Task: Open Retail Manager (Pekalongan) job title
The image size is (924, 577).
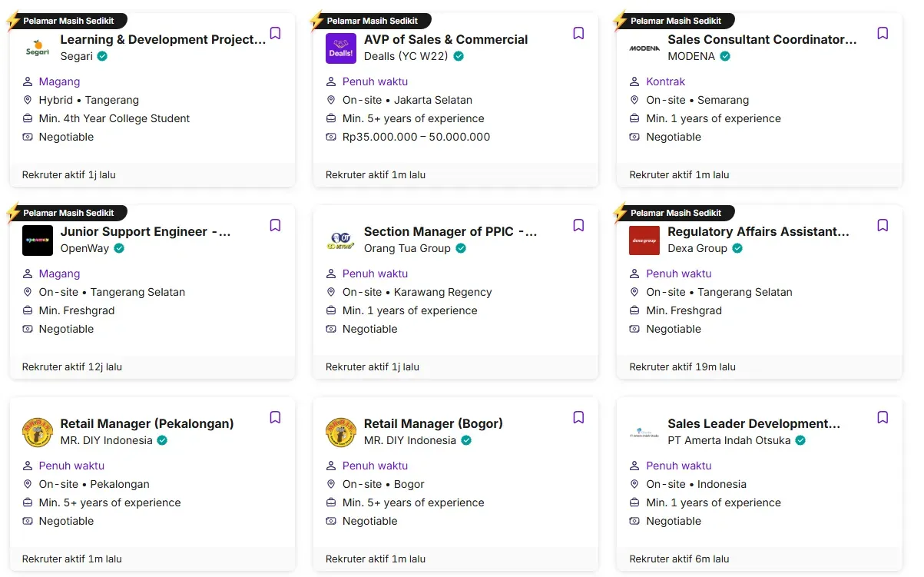Action: (x=147, y=424)
